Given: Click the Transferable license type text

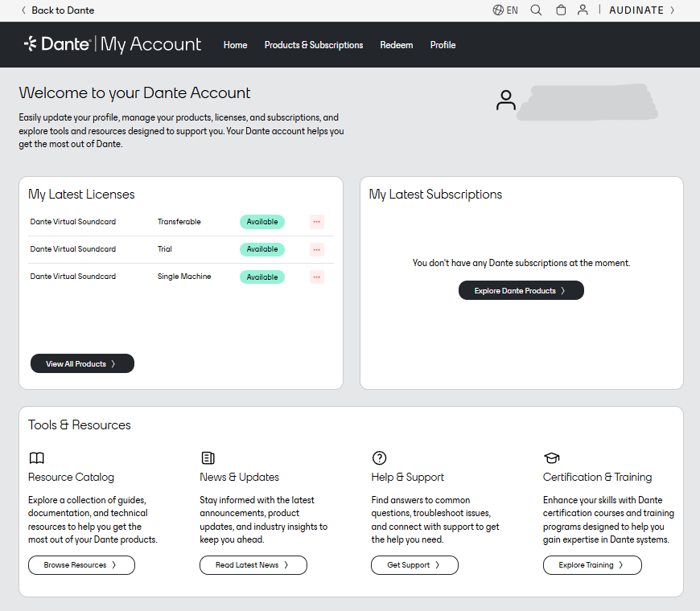Looking at the screenshot, I should (179, 222).
